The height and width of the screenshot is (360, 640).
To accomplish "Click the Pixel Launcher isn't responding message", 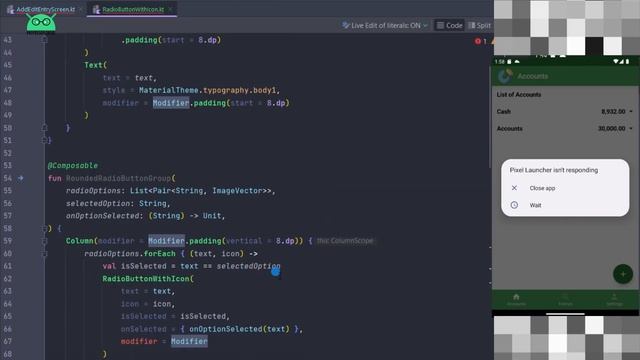I will click(x=554, y=170).
